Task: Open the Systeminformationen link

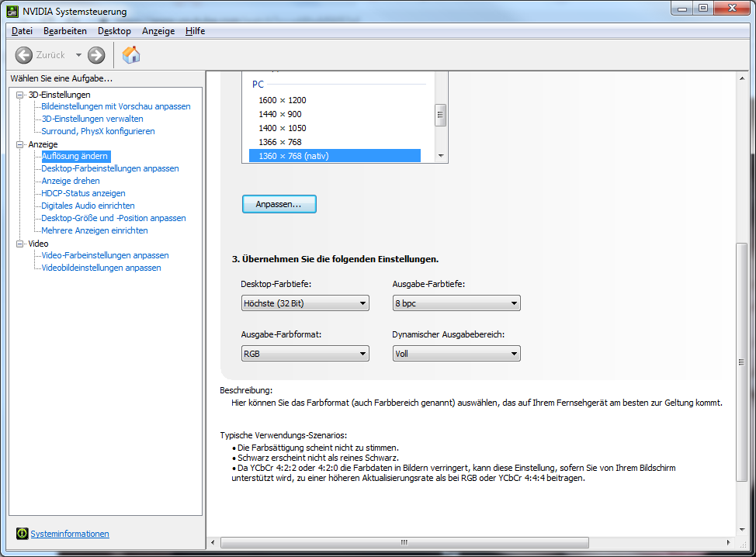Action: click(x=70, y=534)
